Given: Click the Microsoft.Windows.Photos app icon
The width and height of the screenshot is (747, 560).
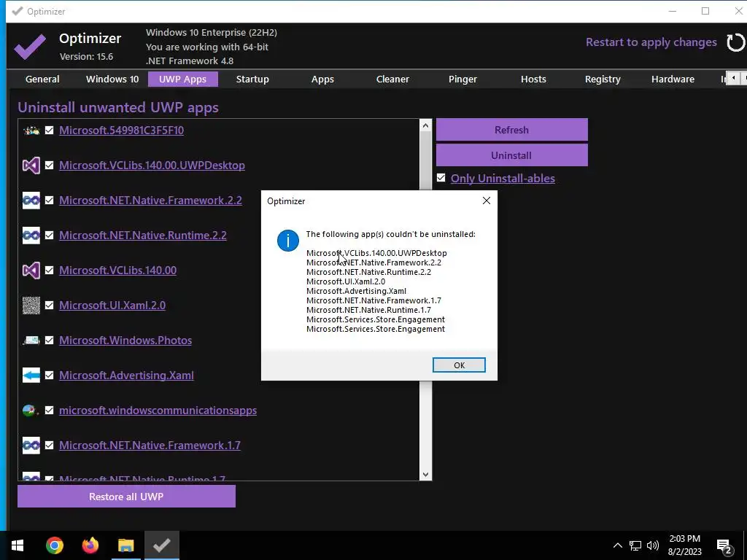Looking at the screenshot, I should 31,341.
